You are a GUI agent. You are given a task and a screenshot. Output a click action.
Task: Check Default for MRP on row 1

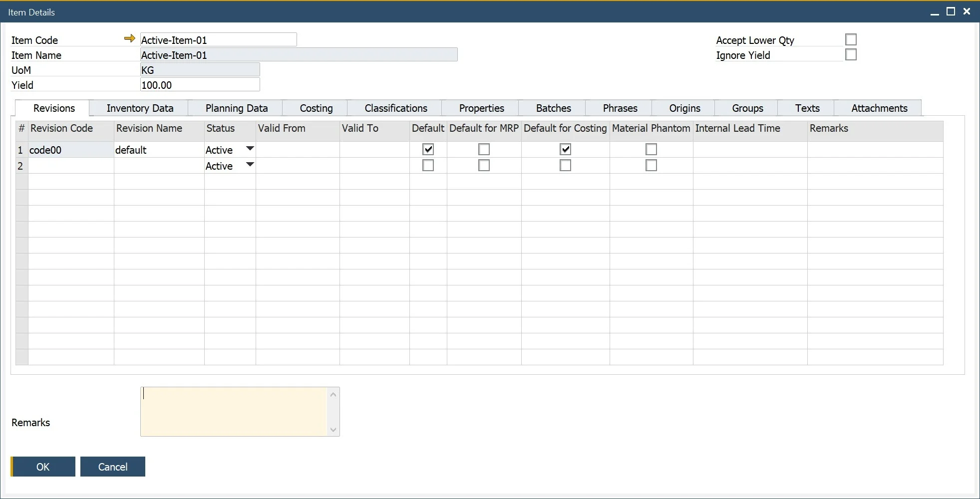(484, 149)
